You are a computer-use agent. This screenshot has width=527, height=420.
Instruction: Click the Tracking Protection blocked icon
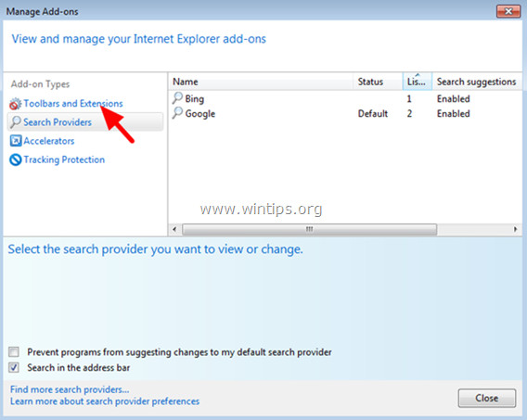(16, 159)
